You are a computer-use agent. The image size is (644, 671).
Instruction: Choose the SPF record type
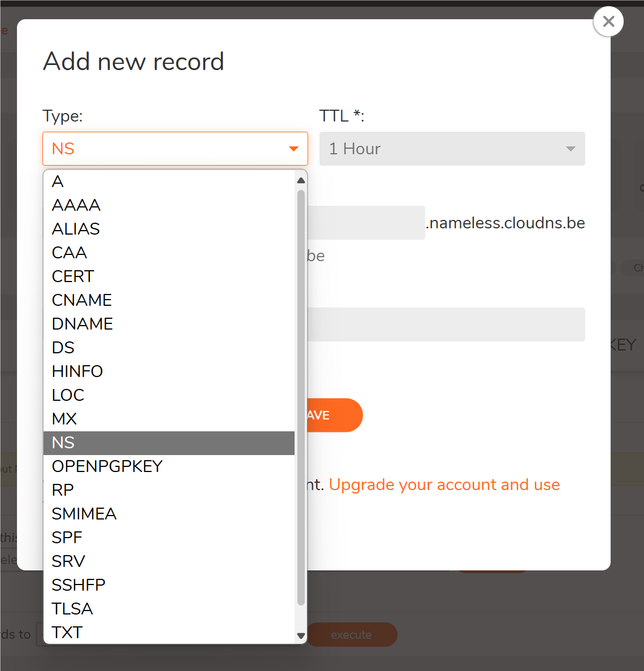tap(169, 538)
